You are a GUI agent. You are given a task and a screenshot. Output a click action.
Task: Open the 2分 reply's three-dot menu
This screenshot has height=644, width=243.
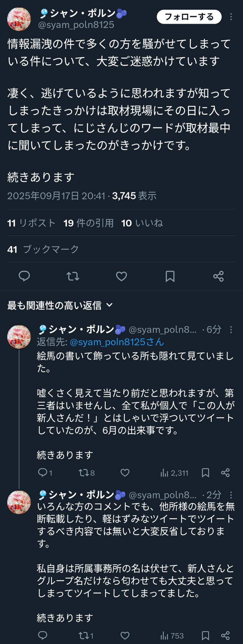click(231, 495)
